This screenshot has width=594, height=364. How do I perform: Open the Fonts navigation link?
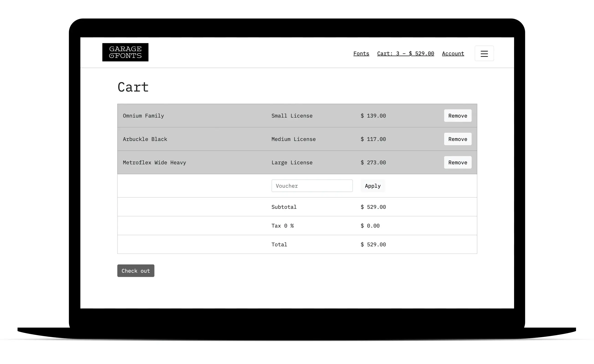(x=361, y=53)
